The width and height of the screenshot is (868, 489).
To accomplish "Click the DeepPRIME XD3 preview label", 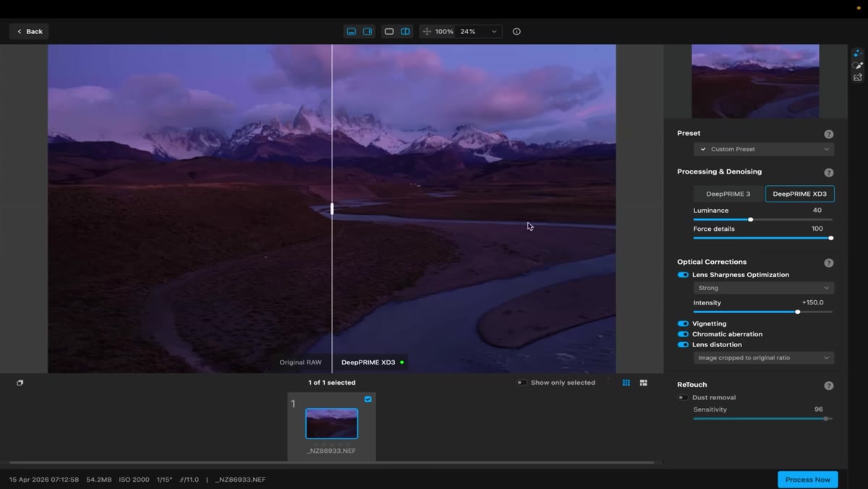I will tap(368, 362).
